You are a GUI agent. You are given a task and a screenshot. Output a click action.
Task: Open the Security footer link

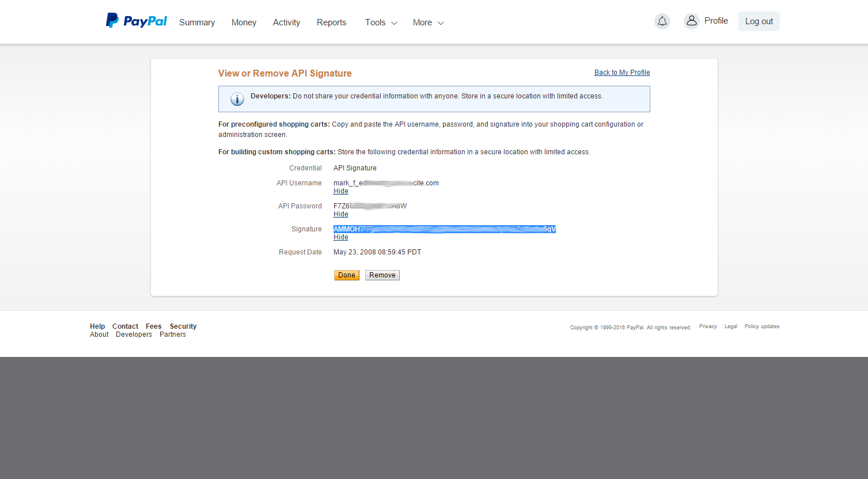(183, 326)
